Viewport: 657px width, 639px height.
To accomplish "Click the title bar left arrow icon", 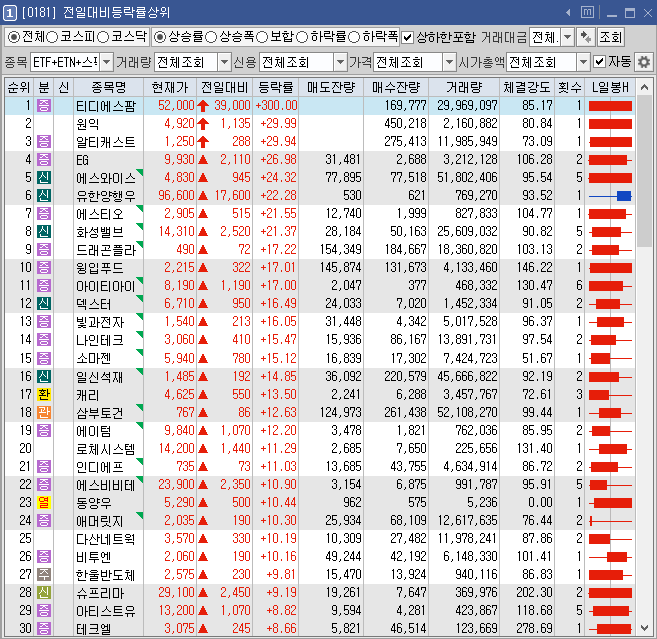I will [x=569, y=13].
